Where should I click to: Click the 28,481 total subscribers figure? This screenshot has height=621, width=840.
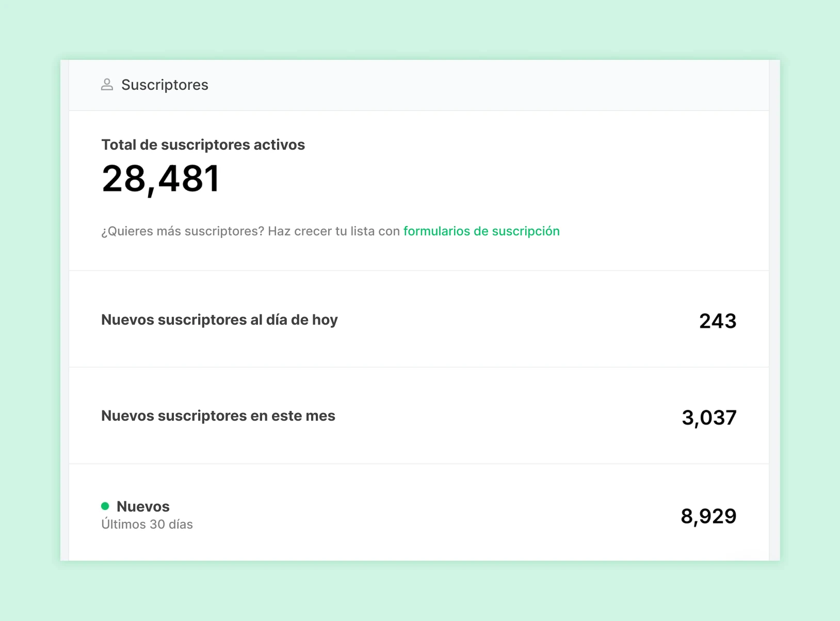[161, 179]
